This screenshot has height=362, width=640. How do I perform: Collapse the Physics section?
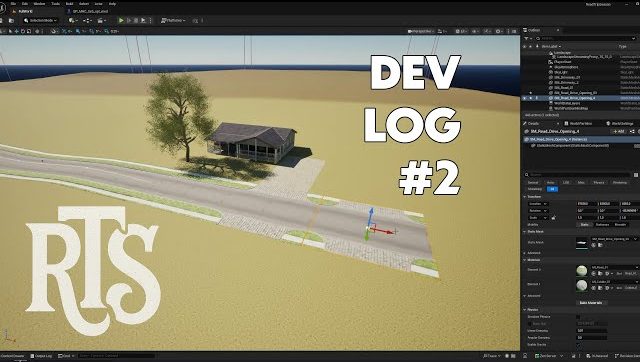coord(525,310)
